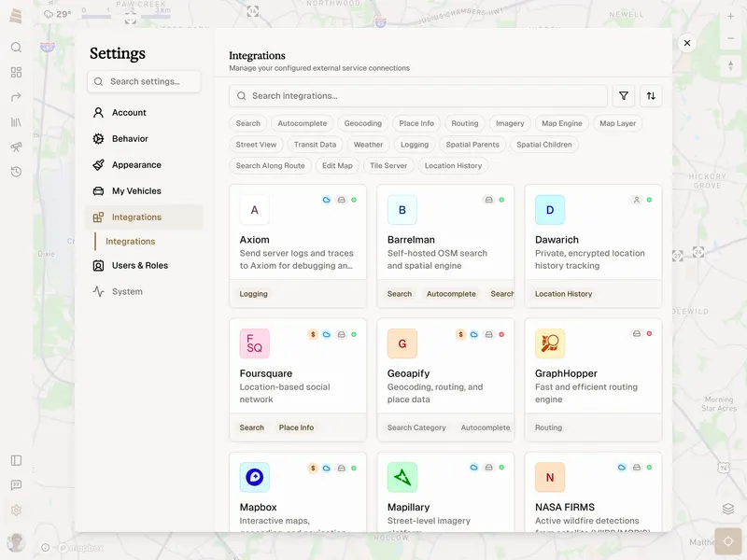Zoom out with the map minus button
This screenshot has height=560, width=747.
[730, 38]
